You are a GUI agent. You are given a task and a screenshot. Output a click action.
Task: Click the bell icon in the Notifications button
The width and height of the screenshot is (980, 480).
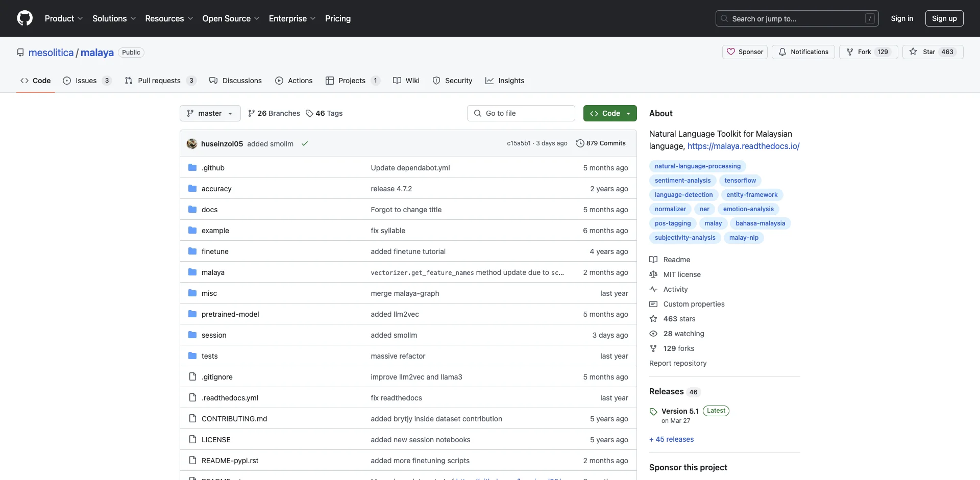(782, 52)
